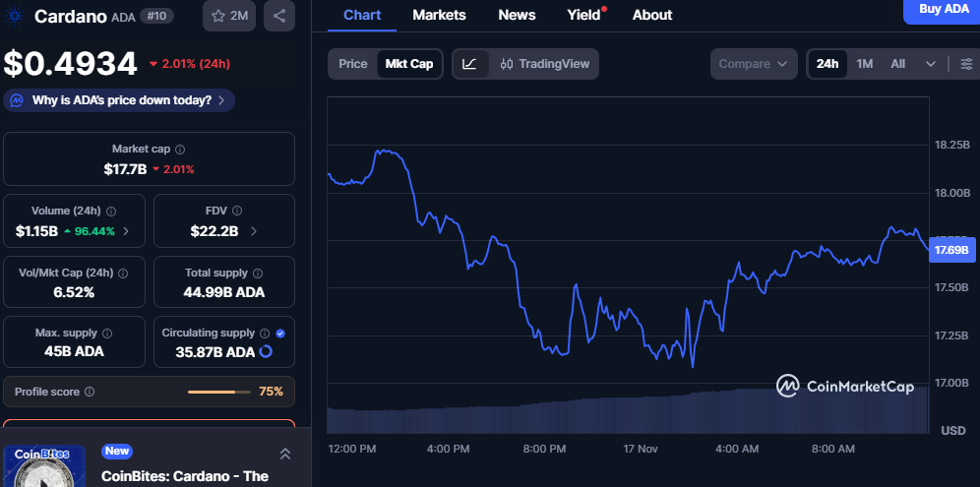Click the Circulating supply progress ring
Viewport: 980px width, 487px height.
265,351
